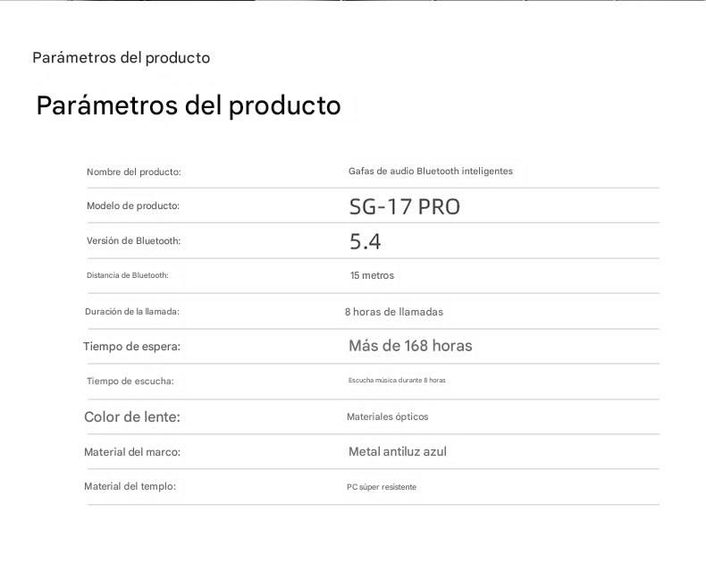Click "Gafas de audio Bluetooth inteligentes" value
This screenshot has width=706, height=588.
[x=430, y=171]
